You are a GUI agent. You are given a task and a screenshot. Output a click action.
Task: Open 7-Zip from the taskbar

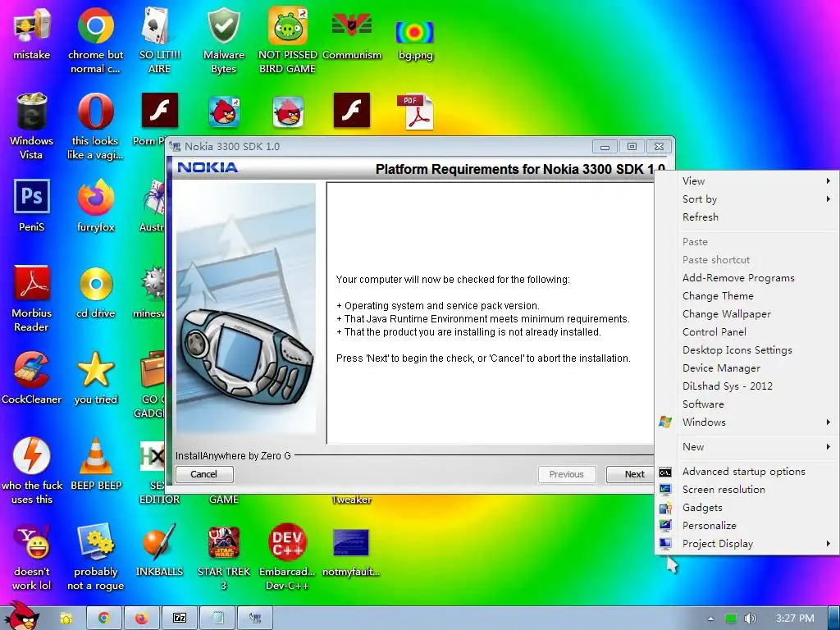coord(180,619)
